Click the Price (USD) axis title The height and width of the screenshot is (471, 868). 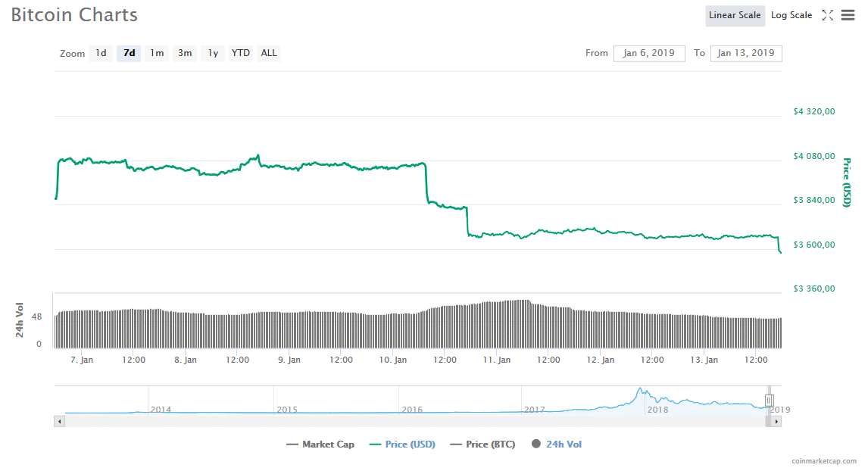coord(846,182)
